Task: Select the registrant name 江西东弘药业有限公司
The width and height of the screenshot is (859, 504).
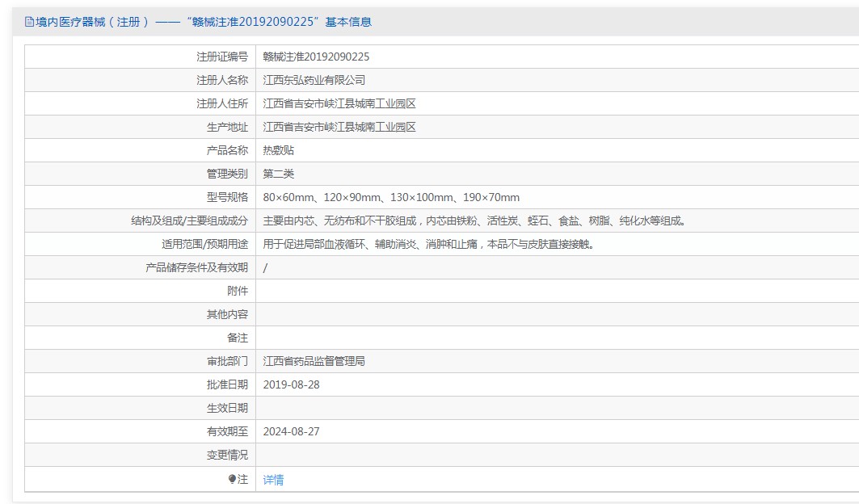Action: click(x=314, y=81)
